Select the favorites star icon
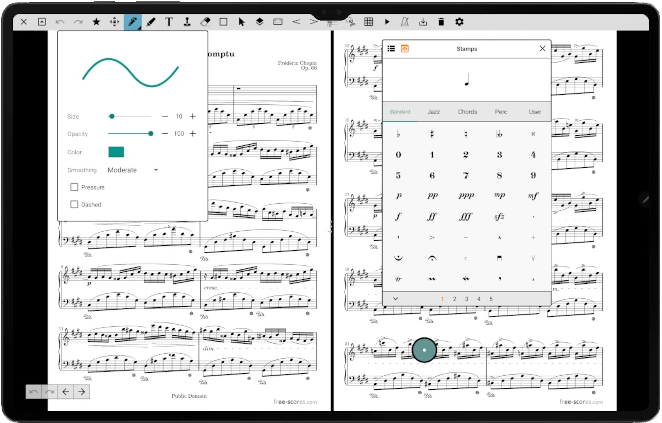This screenshot has width=662, height=423. (96, 21)
